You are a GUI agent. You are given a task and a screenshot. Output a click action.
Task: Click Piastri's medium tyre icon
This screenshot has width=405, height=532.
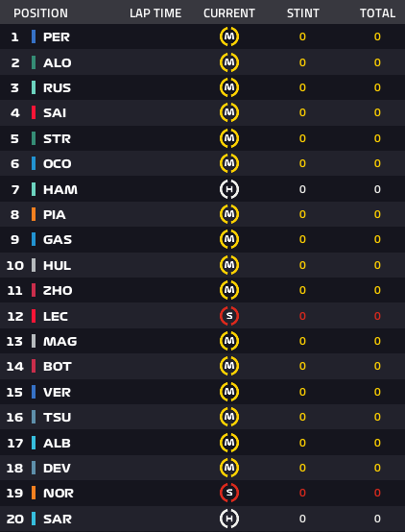click(x=229, y=214)
